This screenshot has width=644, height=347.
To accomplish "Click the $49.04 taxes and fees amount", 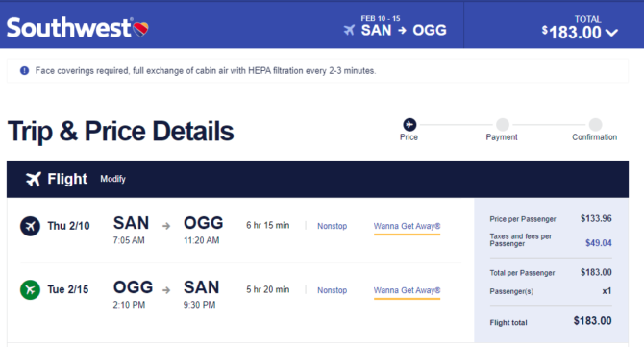I will pyautogui.click(x=599, y=243).
